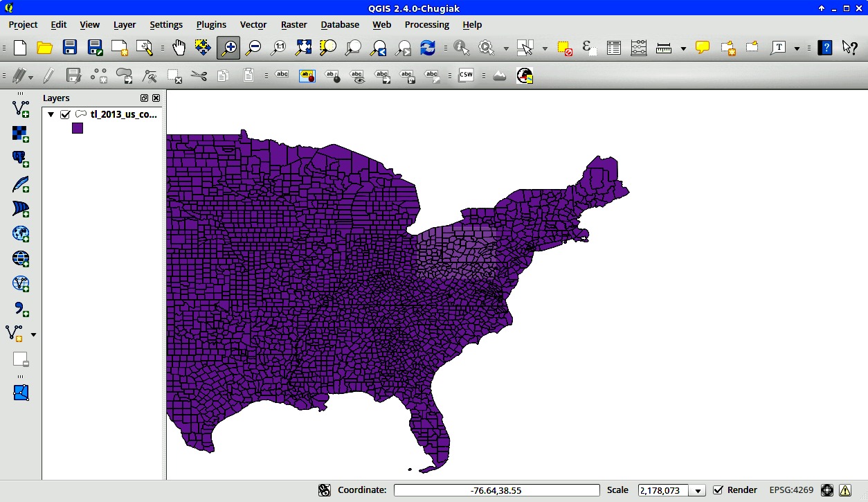
Task: Open the Processing menu
Action: [x=426, y=24]
